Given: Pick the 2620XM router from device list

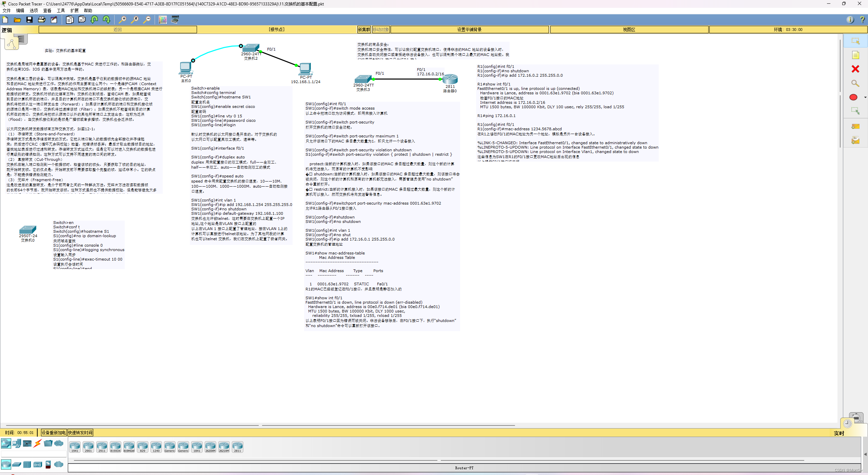Looking at the screenshot, I should (x=210, y=447).
